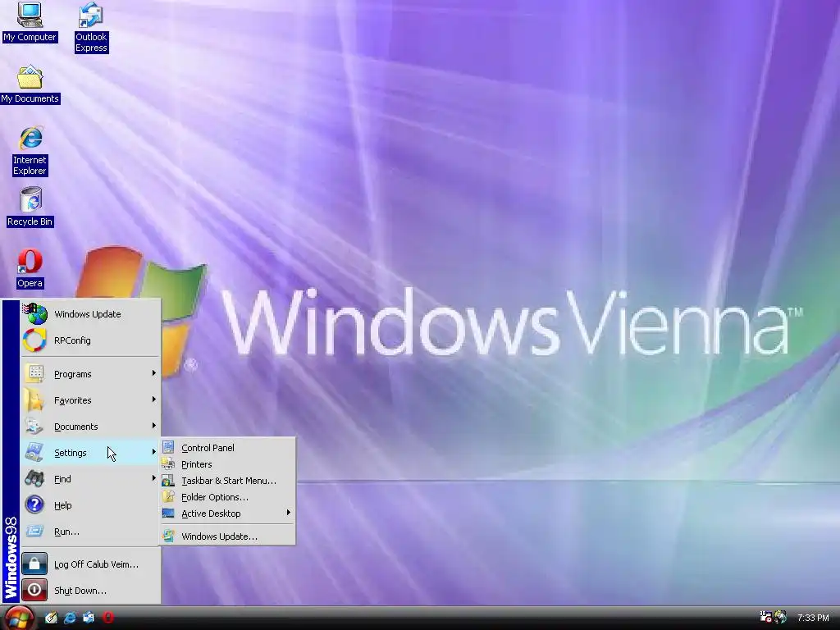
Task: Expand the Documents submenu
Action: (x=90, y=426)
